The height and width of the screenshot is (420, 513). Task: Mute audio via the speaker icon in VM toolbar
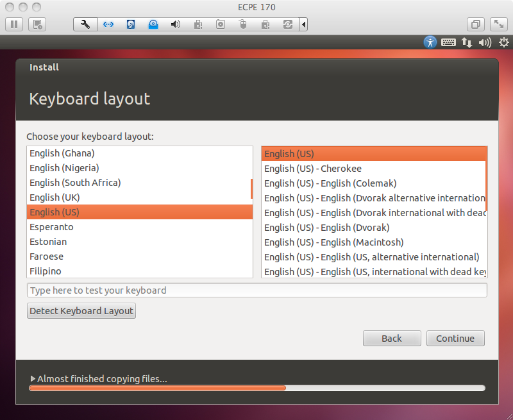[x=175, y=24]
